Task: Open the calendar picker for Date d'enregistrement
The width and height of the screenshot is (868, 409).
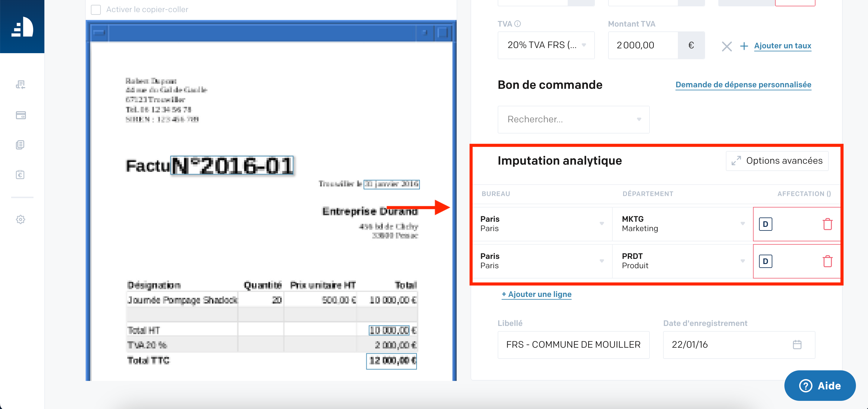Action: coord(797,345)
